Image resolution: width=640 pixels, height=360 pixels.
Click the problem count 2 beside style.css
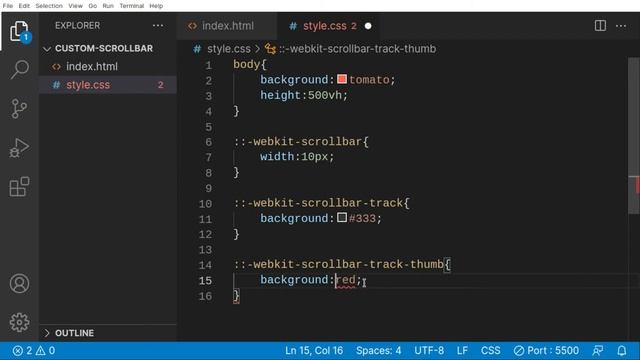(160, 85)
